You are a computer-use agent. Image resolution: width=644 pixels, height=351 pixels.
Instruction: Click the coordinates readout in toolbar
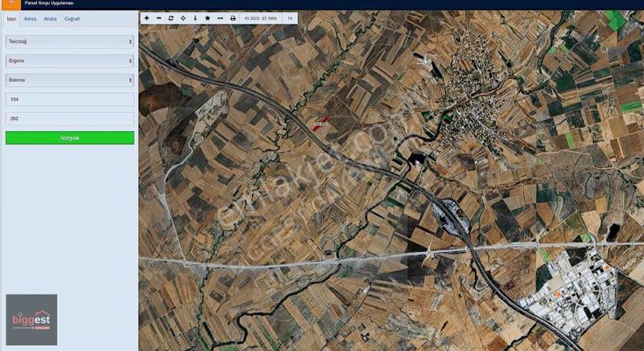(x=261, y=18)
